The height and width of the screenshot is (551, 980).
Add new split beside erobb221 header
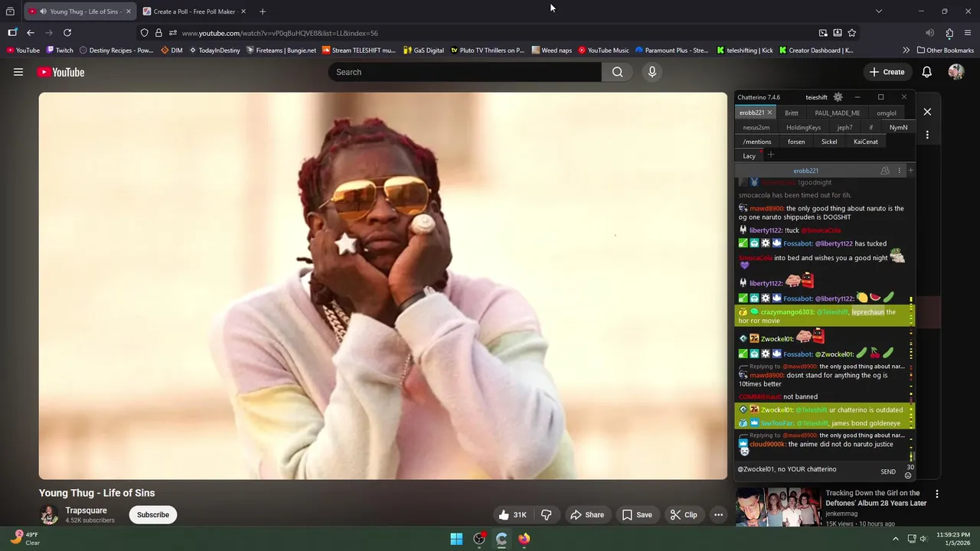(910, 171)
